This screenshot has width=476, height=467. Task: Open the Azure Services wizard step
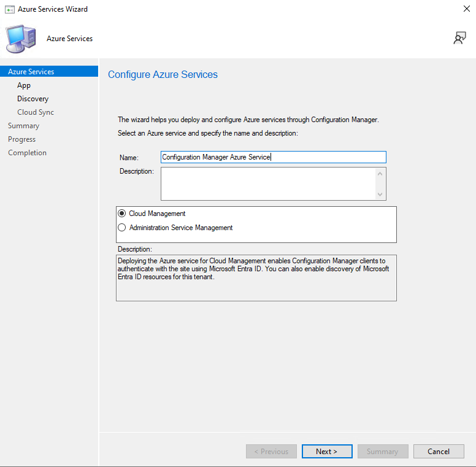[x=31, y=72]
